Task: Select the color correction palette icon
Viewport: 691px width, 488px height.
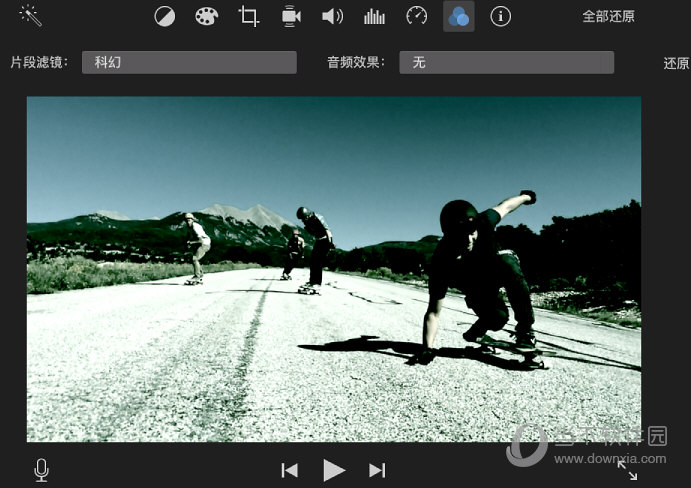Action: [206, 16]
